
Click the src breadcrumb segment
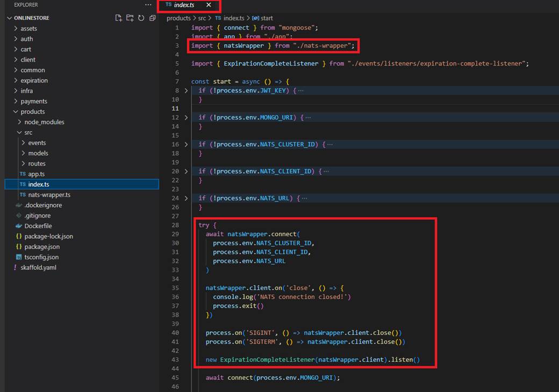(202, 18)
